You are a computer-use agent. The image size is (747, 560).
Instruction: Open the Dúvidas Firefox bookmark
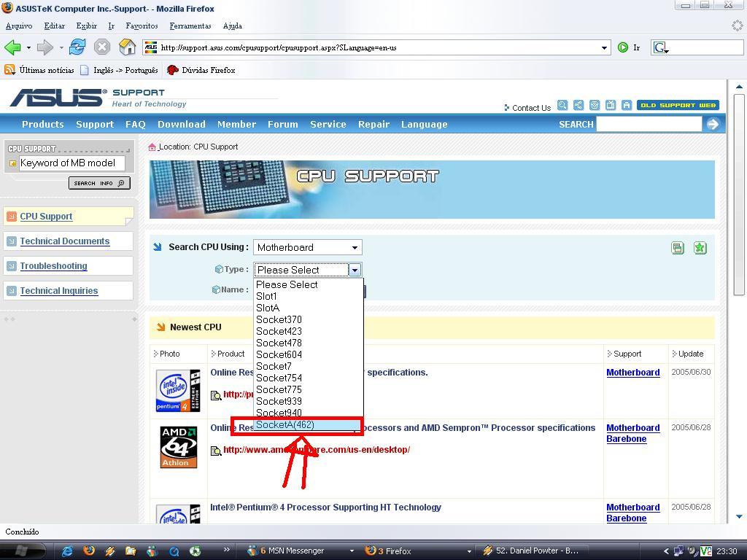(x=201, y=70)
